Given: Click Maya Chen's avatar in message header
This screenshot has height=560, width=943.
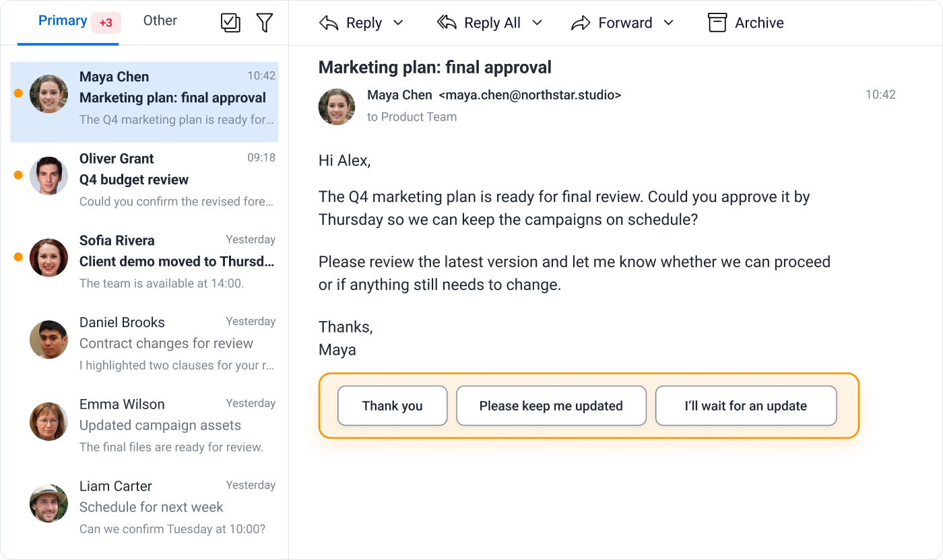Looking at the screenshot, I should pyautogui.click(x=337, y=107).
